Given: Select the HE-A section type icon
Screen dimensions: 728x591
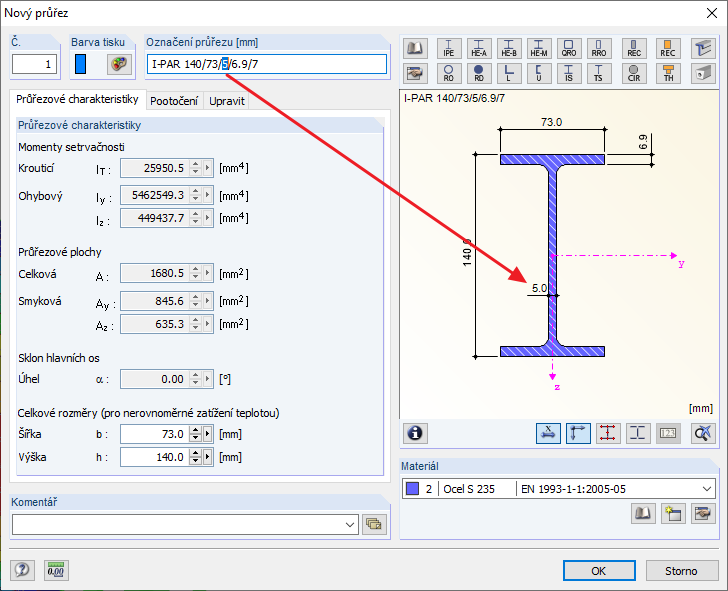Looking at the screenshot, I should tap(479, 48).
